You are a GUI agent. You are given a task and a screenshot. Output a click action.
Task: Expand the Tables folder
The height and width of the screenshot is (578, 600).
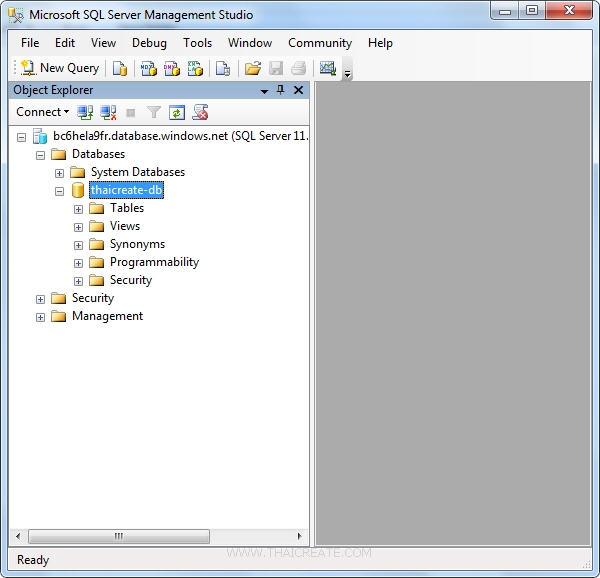[x=78, y=209]
